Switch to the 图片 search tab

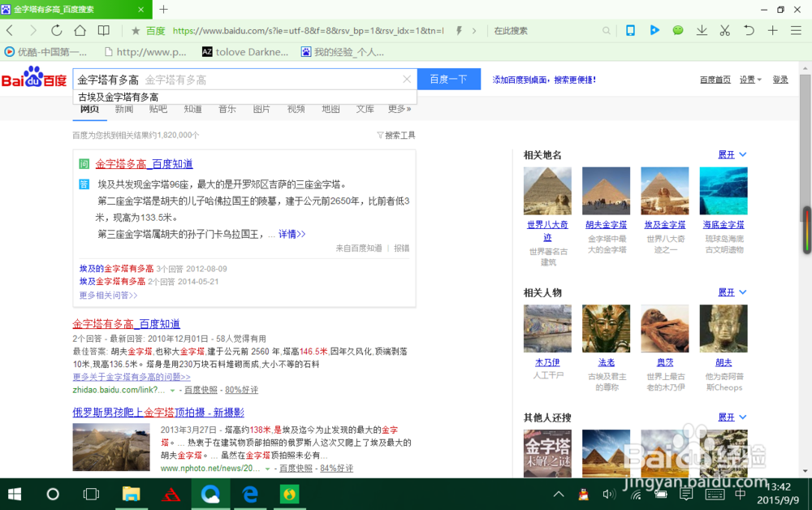pos(261,108)
